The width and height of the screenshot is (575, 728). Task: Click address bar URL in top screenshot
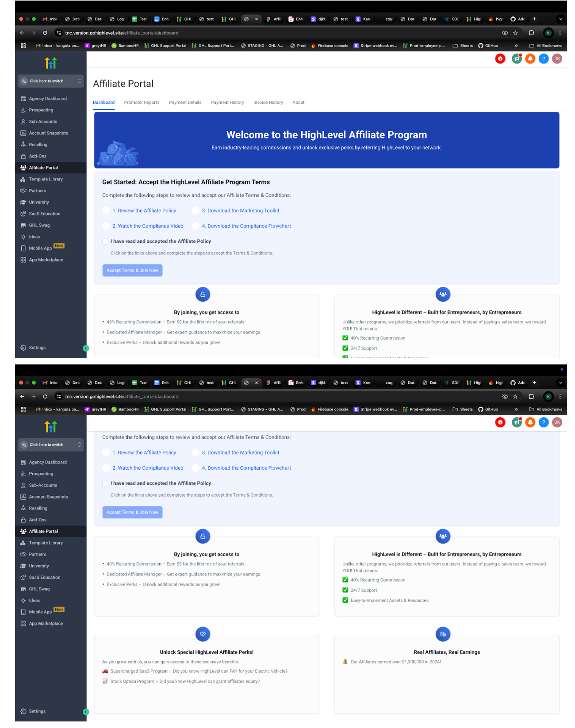122,33
